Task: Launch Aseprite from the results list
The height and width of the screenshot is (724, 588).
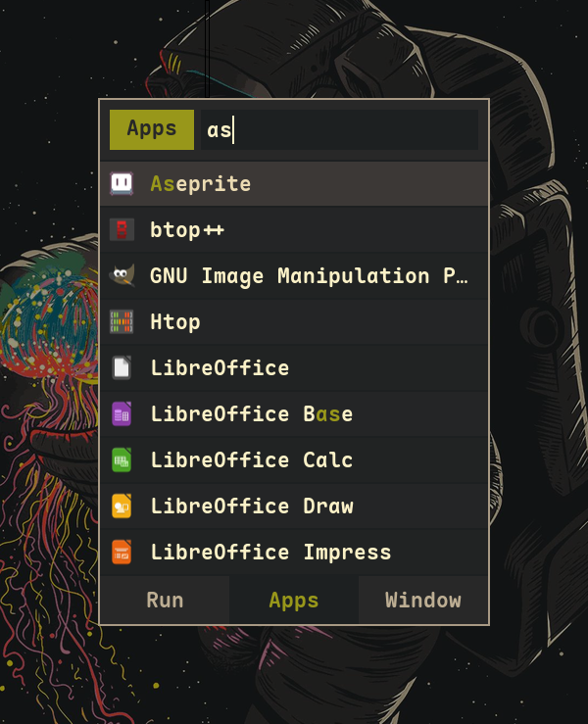Action: coord(201,184)
